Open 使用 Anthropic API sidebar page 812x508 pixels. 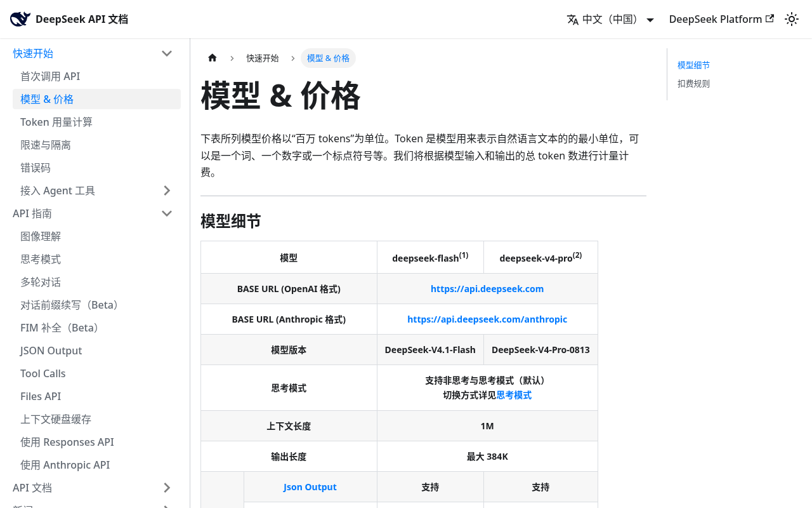click(x=96, y=465)
